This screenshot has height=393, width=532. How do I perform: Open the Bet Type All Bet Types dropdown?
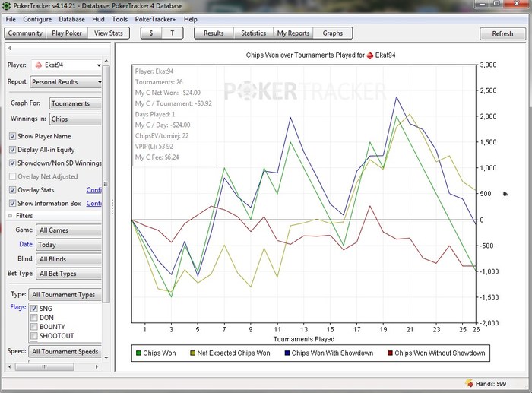click(x=68, y=274)
